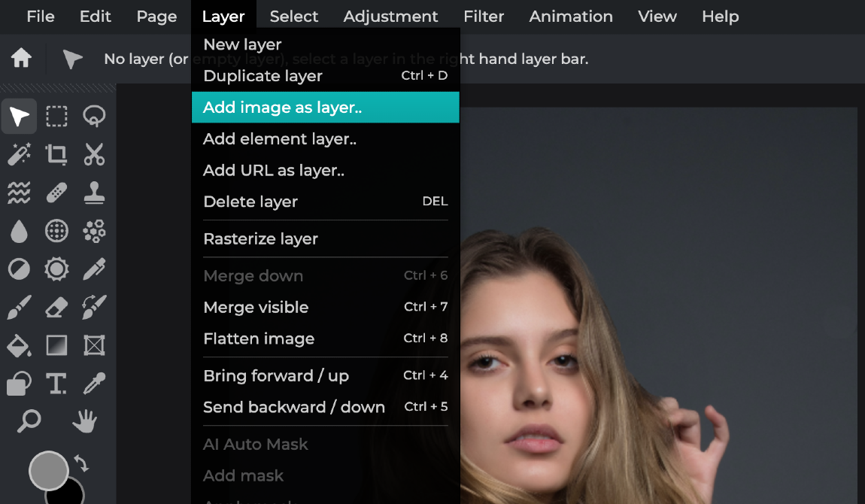
Task: Activate the Eraser tool
Action: pyautogui.click(x=56, y=307)
